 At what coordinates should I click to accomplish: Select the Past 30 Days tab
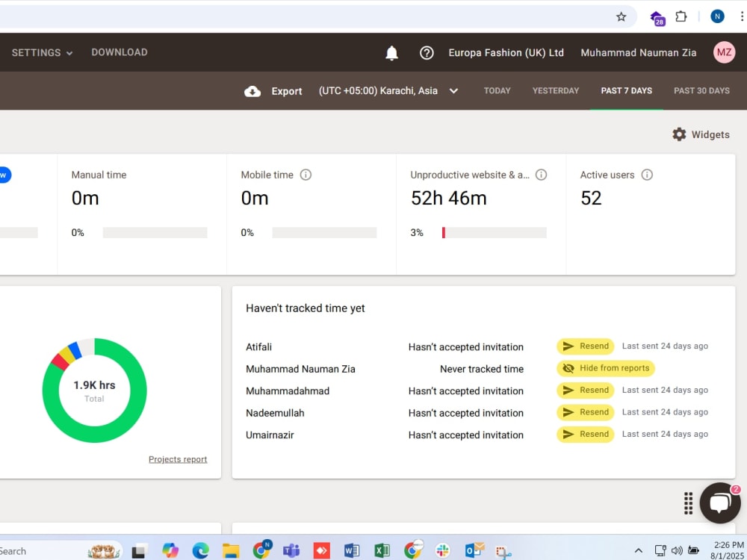point(701,90)
